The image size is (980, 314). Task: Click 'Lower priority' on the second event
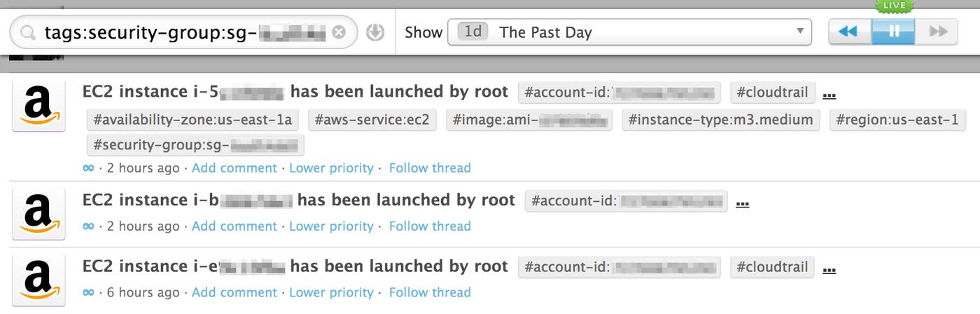[x=331, y=226]
